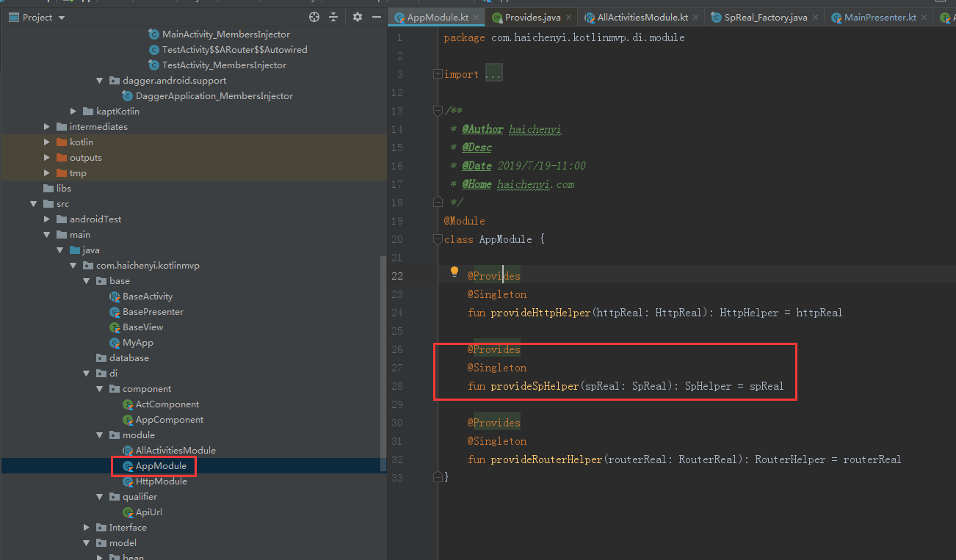Click the intention lightbulb icon on line 22
Screen dimensions: 956x560
point(454,273)
